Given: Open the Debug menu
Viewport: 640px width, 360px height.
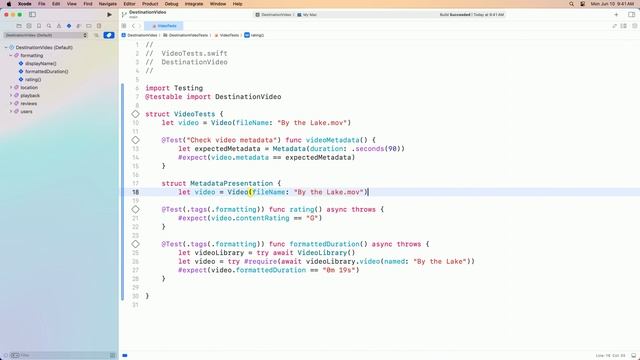Looking at the screenshot, I should click(171, 4).
